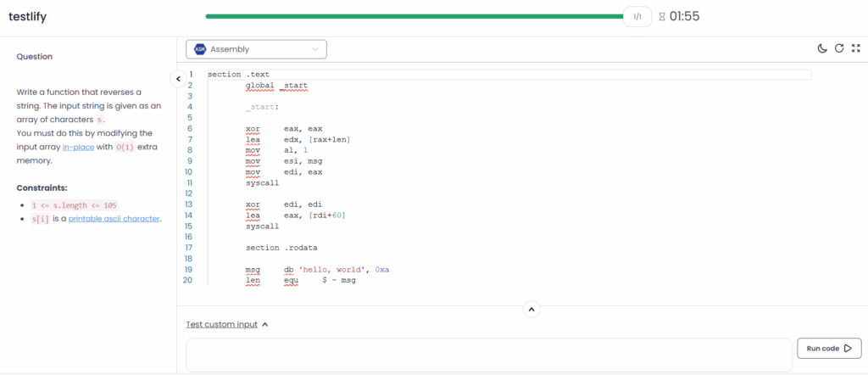Click the 'global _start' code line
This screenshot has height=375, width=868.
coord(276,86)
